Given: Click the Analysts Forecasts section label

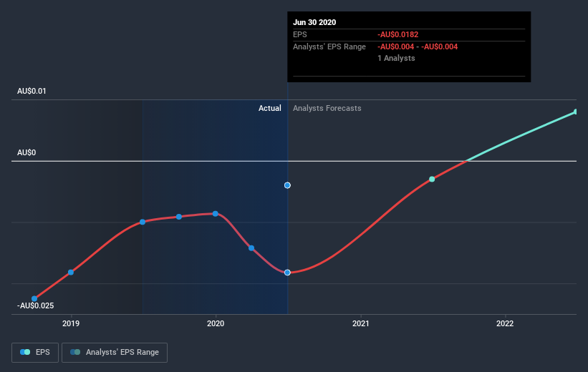Looking at the screenshot, I should coord(327,108).
